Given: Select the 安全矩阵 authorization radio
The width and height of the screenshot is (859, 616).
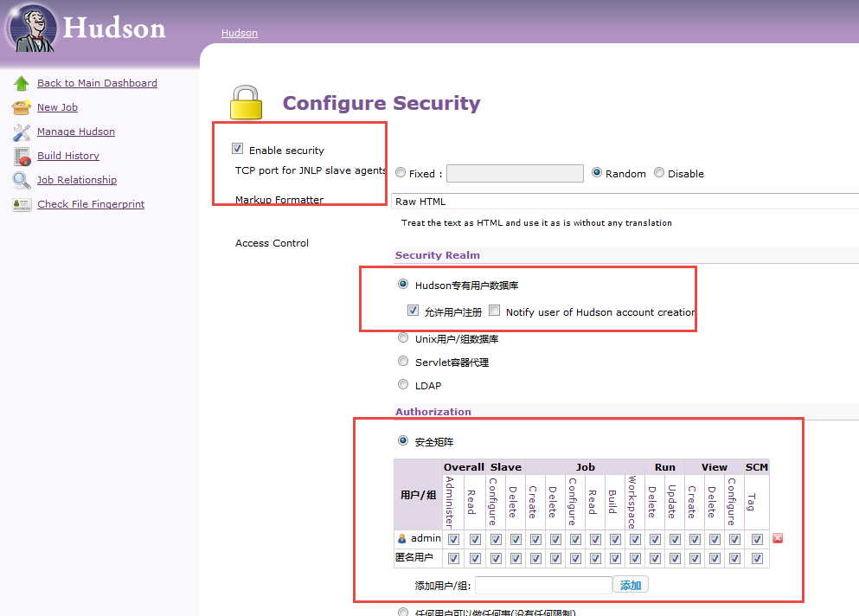Looking at the screenshot, I should coord(403,440).
